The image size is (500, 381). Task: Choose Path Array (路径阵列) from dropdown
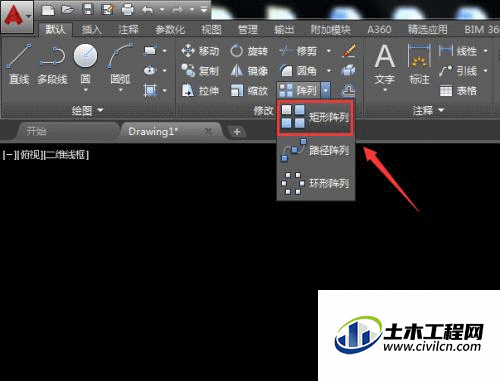click(315, 150)
